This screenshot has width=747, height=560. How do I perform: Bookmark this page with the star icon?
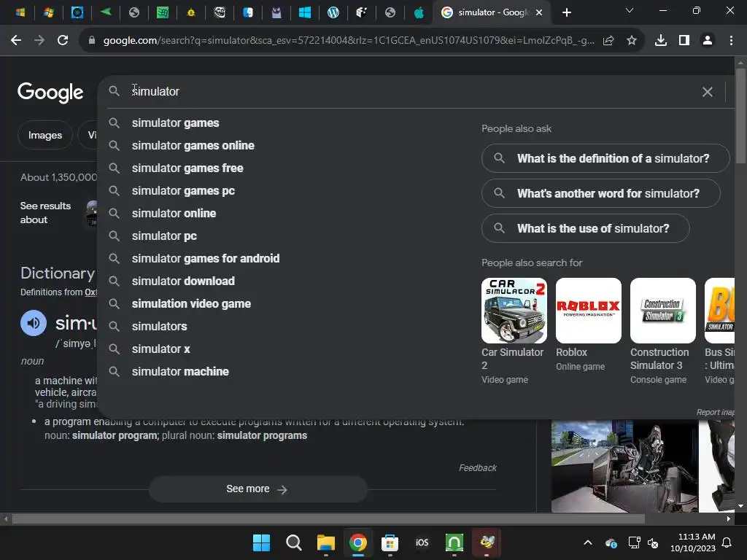(x=631, y=41)
